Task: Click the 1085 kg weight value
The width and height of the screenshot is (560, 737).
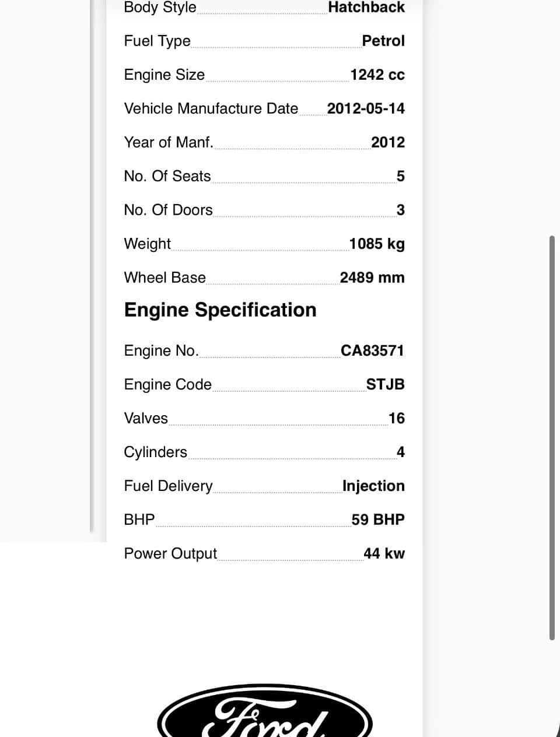Action: click(x=377, y=244)
